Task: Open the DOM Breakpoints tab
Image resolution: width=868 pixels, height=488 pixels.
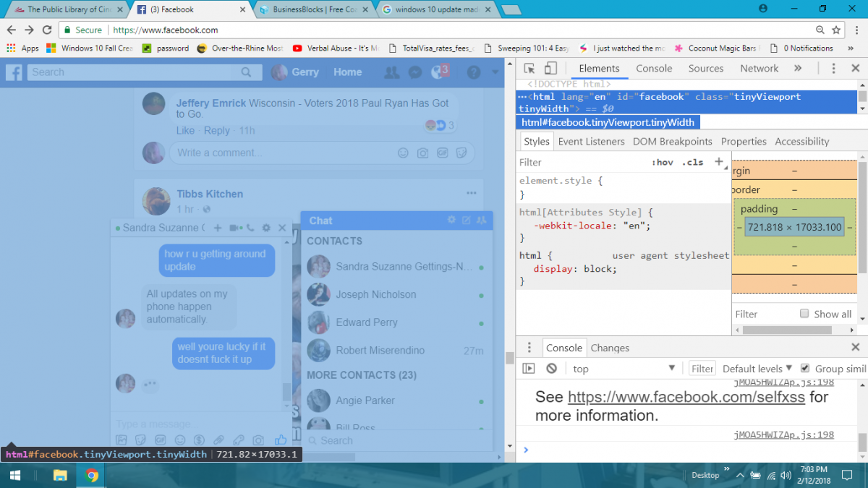Action: tap(673, 142)
